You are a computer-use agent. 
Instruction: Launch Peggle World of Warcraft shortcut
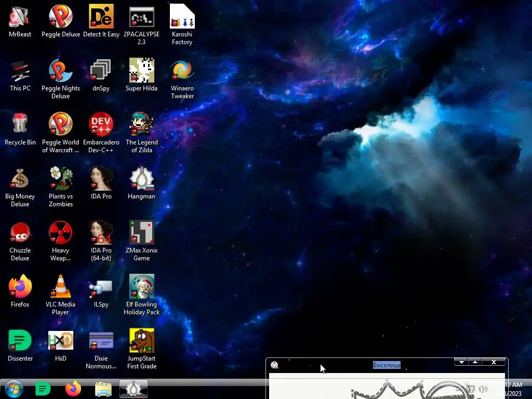61,132
